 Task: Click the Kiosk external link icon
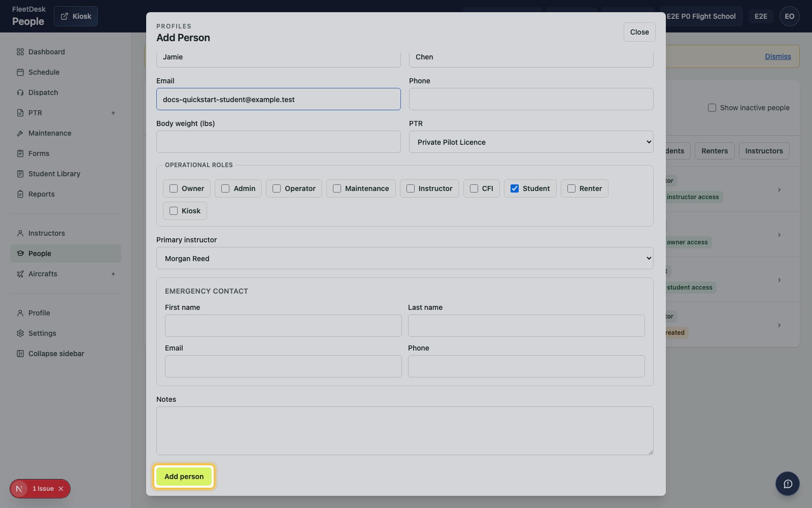click(x=64, y=16)
